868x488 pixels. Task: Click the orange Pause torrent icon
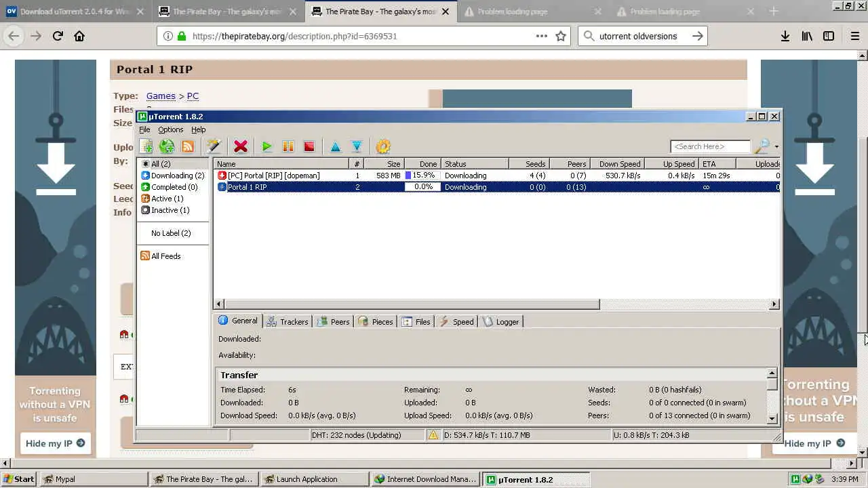tap(288, 146)
